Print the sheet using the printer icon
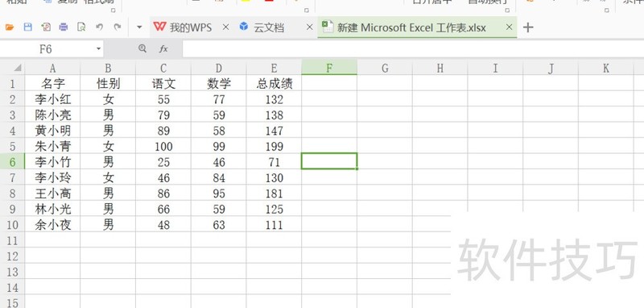The height and width of the screenshot is (308, 644). [64, 27]
